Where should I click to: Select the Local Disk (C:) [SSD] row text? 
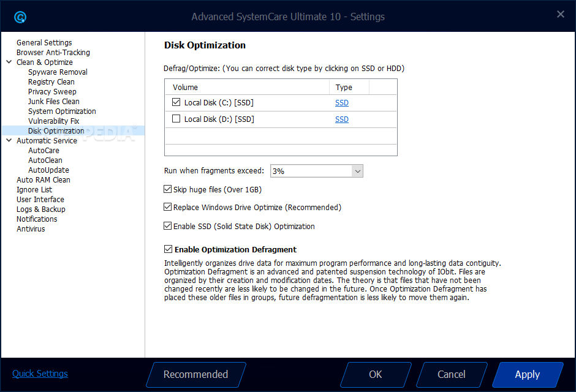[x=219, y=103]
